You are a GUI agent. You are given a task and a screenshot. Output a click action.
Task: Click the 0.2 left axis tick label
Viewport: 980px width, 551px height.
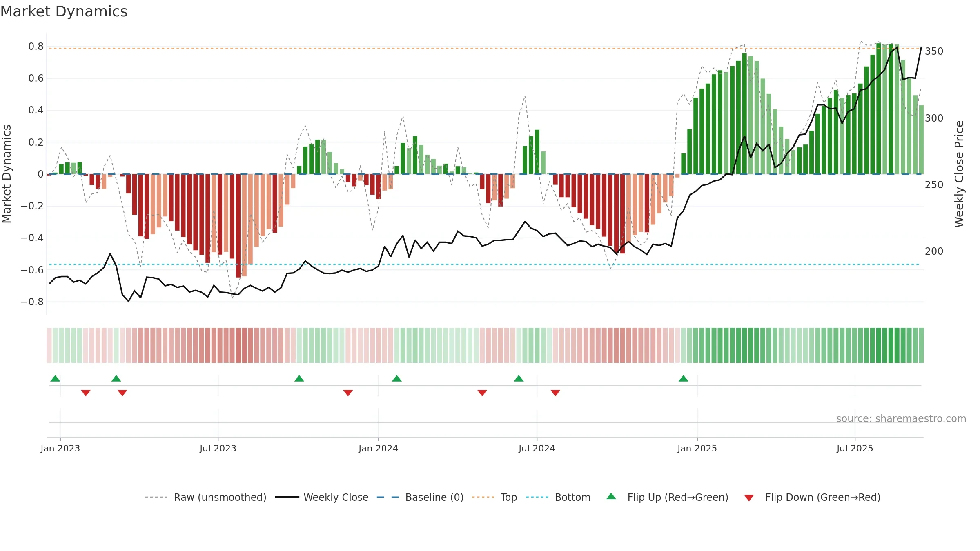click(x=36, y=142)
